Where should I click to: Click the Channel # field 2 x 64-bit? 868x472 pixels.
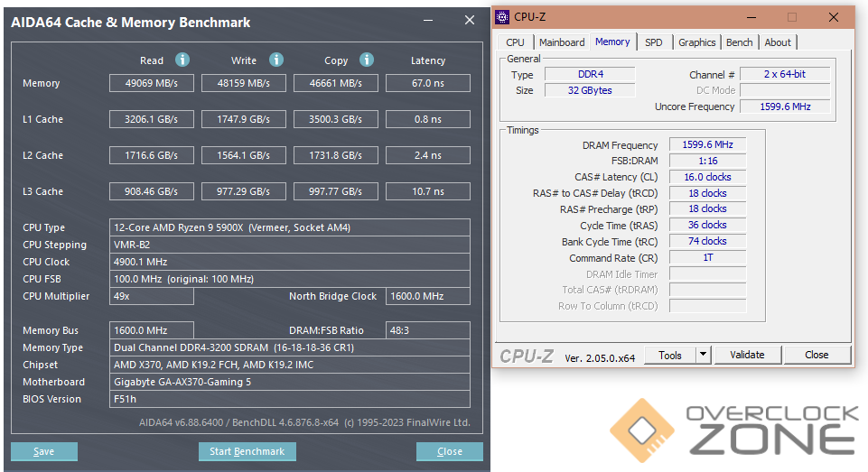pos(785,74)
